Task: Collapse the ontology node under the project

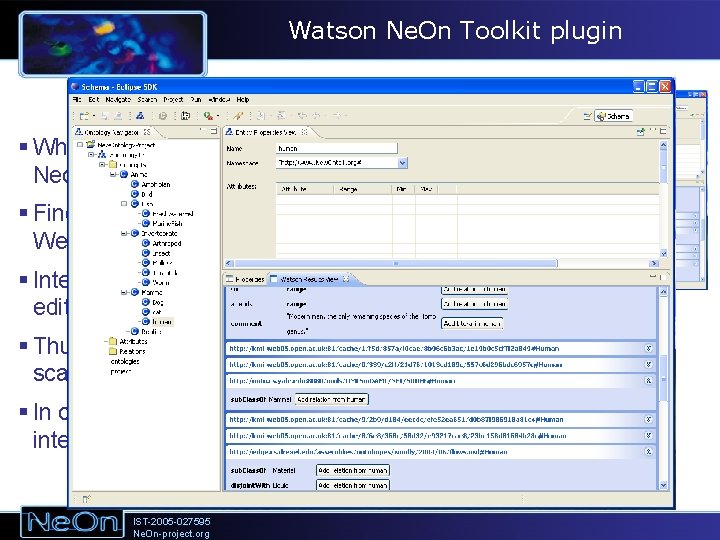Action: 91,155
